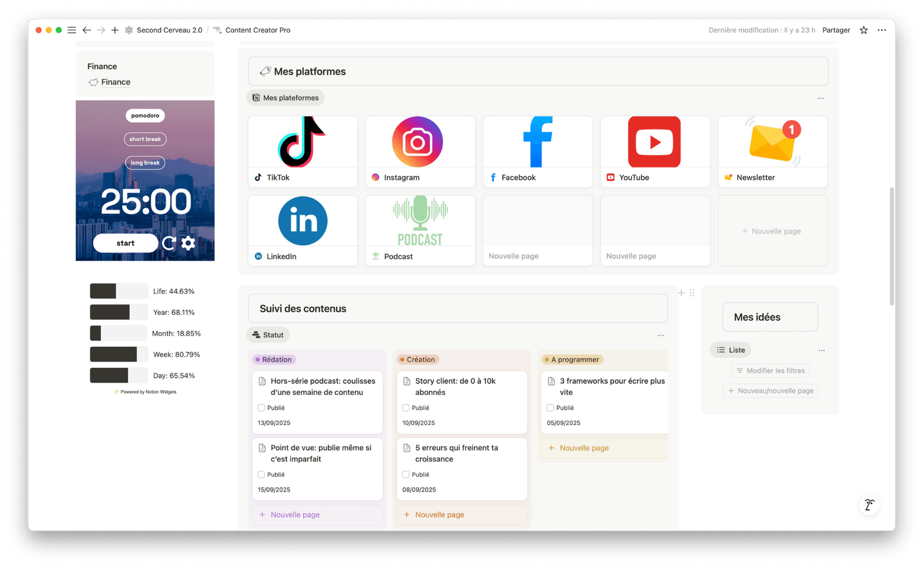The height and width of the screenshot is (568, 924).
Task: Switch to the Statut board view tab
Action: (x=268, y=335)
